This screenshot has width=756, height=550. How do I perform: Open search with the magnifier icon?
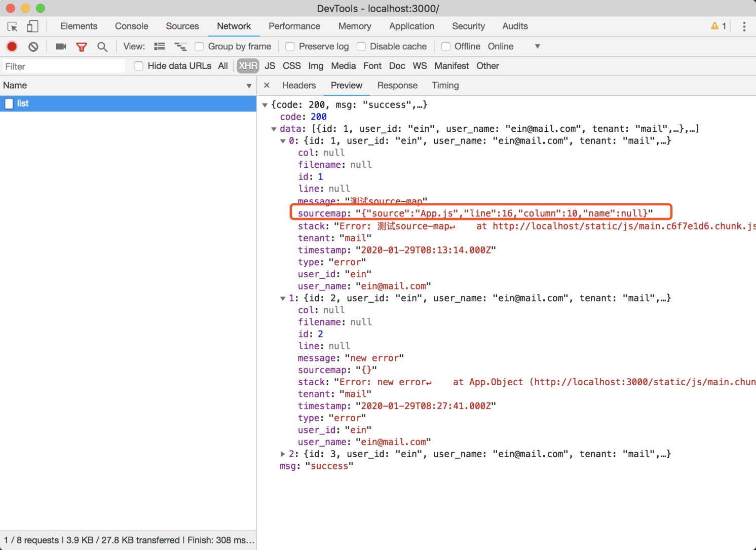(x=102, y=47)
